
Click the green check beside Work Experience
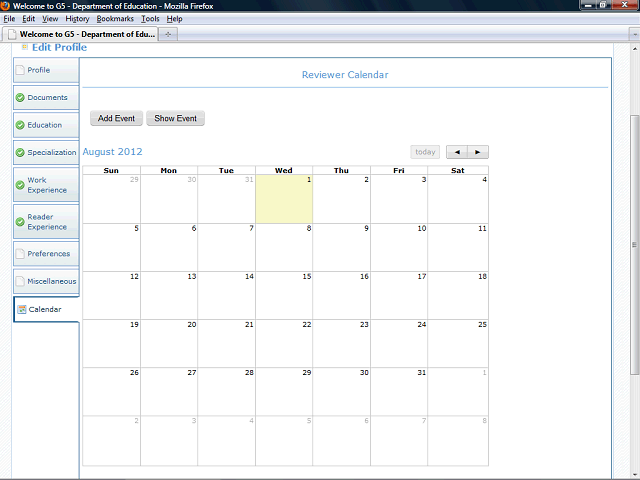[x=20, y=185]
